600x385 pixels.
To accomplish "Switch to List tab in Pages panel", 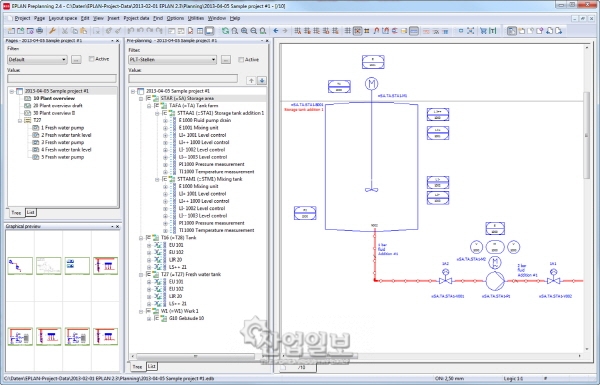I will click(x=31, y=212).
